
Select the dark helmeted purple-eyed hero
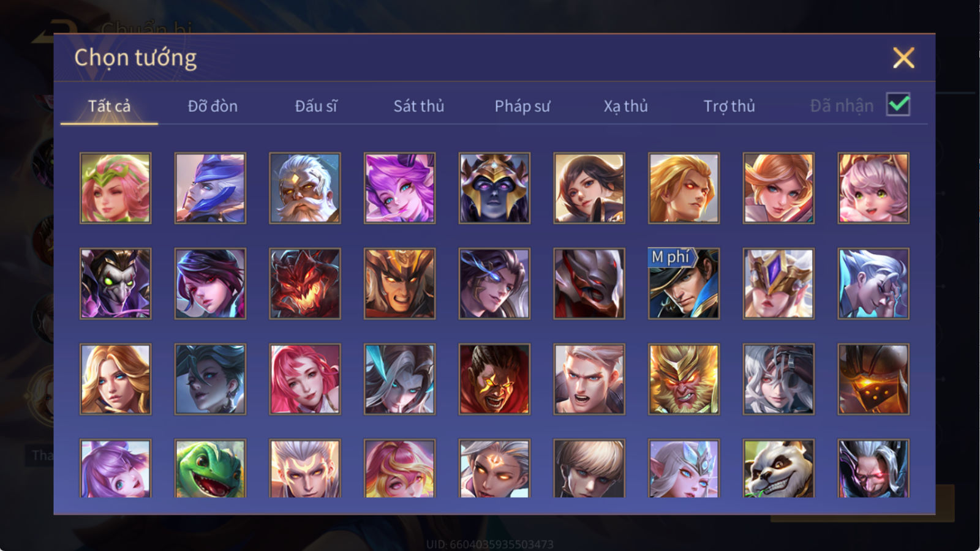[494, 188]
